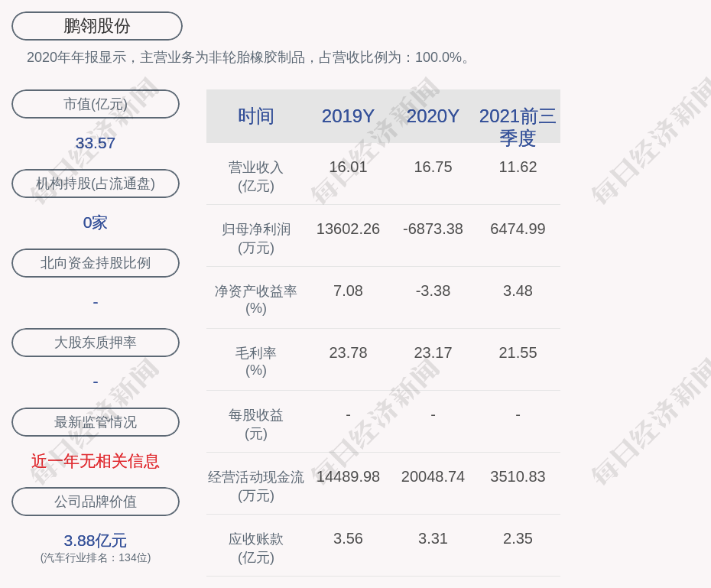Click the 33.57 market value figure
This screenshot has width=711, height=588.
coord(96,143)
